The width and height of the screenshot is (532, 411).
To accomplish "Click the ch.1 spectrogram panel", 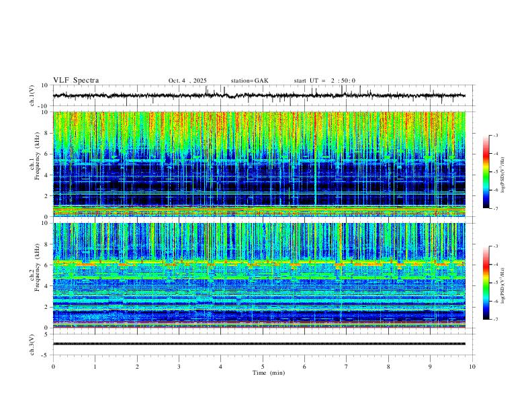I will pyautogui.click(x=259, y=164).
